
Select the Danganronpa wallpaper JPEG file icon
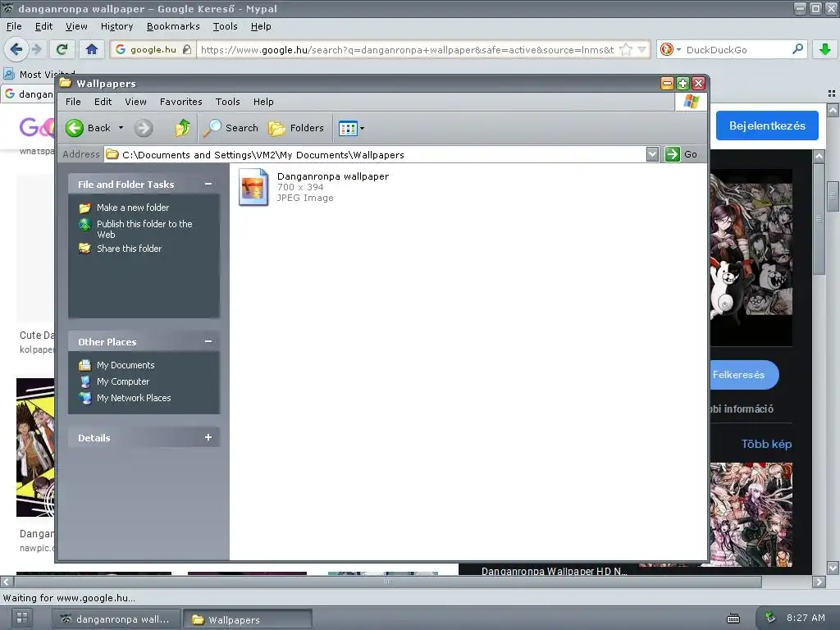click(253, 187)
